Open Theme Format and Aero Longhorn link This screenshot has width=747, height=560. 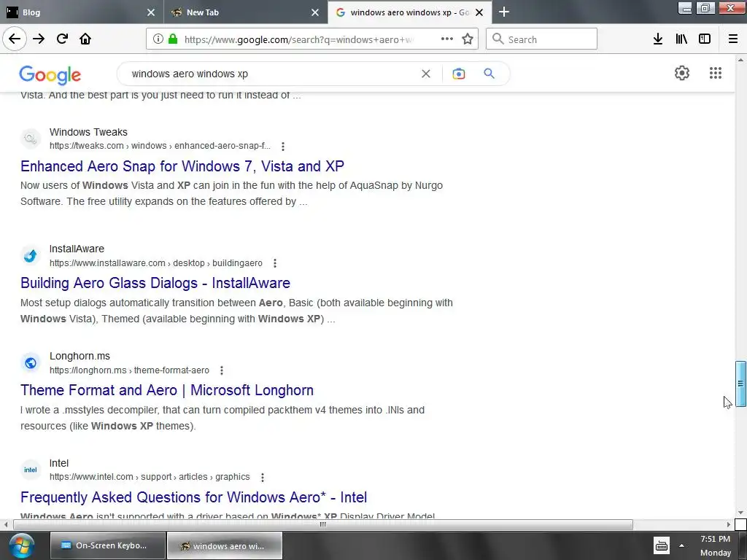tap(167, 390)
